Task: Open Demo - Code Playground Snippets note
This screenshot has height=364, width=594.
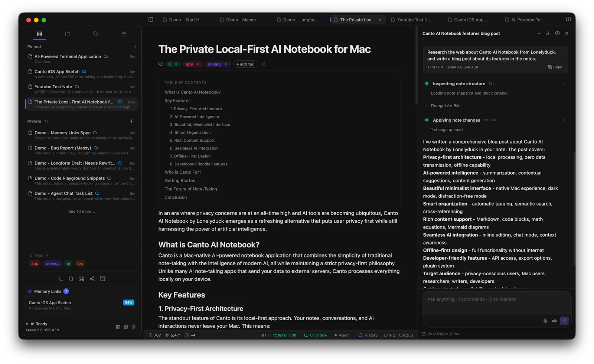Action: [x=82, y=181]
